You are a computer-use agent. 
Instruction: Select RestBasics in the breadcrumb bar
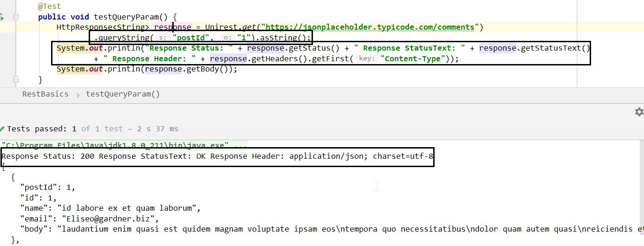(45, 94)
